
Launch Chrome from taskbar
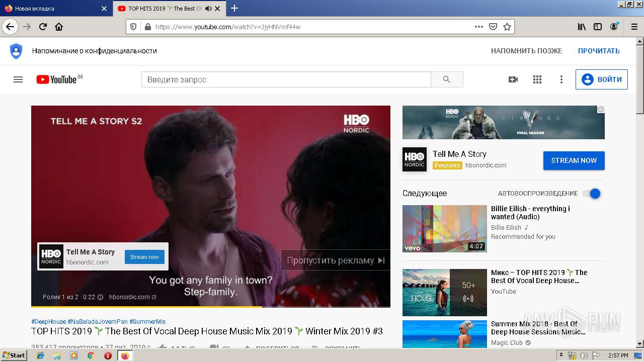click(x=91, y=355)
